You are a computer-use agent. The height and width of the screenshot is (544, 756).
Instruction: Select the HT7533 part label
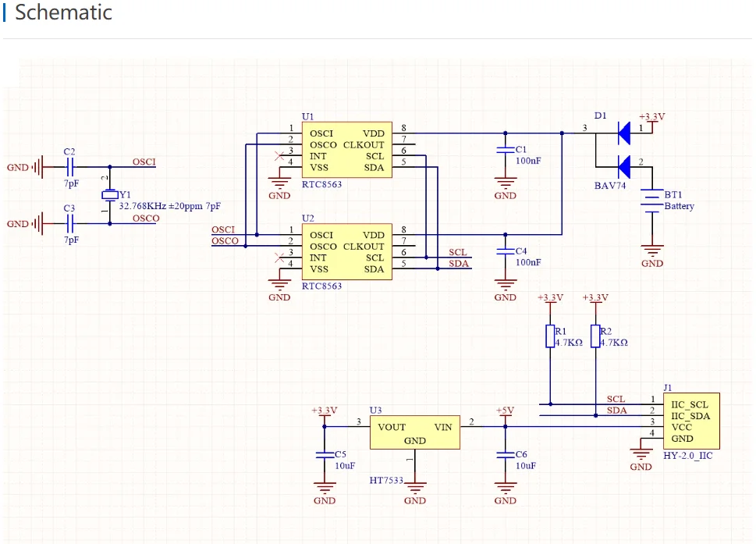(386, 480)
